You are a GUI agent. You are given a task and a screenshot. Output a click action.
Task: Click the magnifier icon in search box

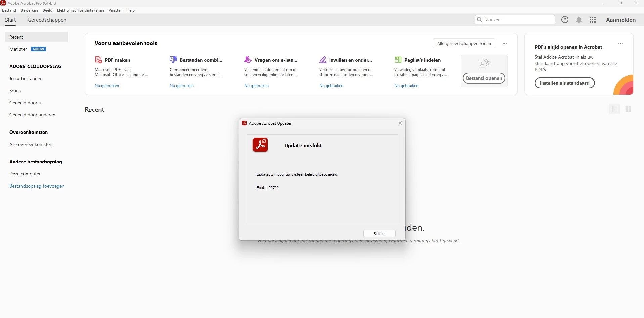480,20
